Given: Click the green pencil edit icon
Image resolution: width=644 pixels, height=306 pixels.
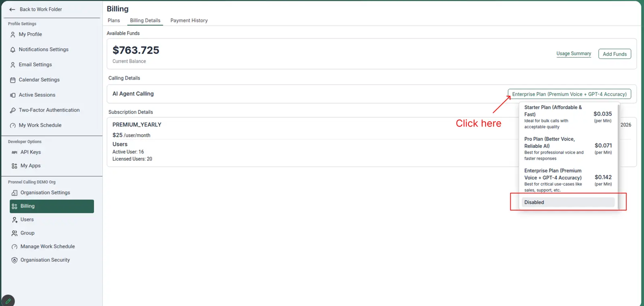Looking at the screenshot, I should click(8, 301).
